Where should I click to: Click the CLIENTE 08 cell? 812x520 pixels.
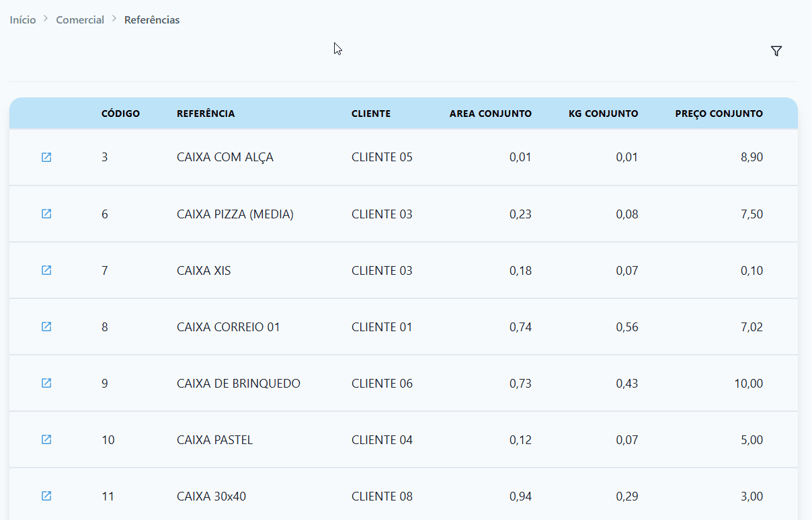tap(382, 496)
